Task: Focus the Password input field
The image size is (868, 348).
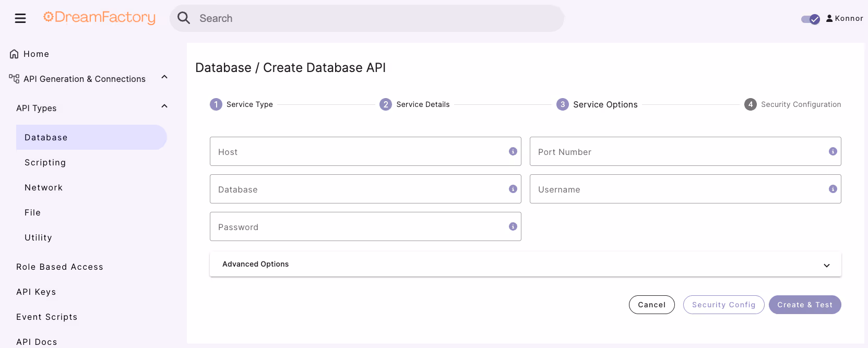Action: click(x=365, y=226)
